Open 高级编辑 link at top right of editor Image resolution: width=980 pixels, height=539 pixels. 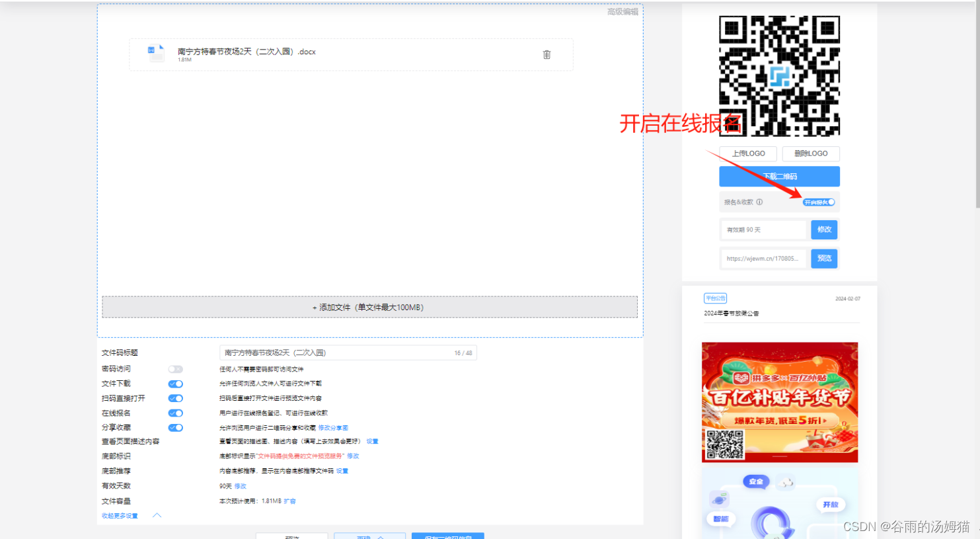pyautogui.click(x=622, y=12)
